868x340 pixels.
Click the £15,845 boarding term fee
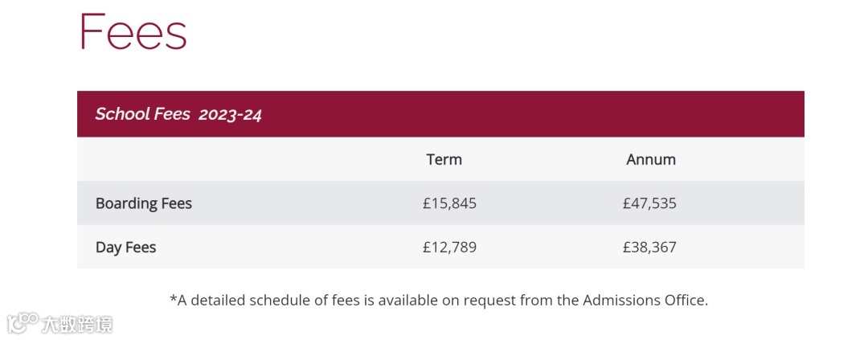click(449, 203)
